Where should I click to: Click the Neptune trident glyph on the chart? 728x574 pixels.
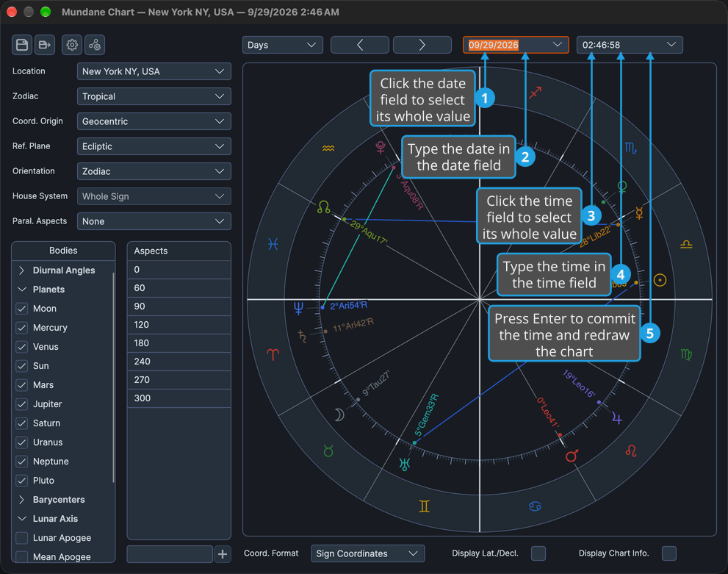[x=298, y=308]
